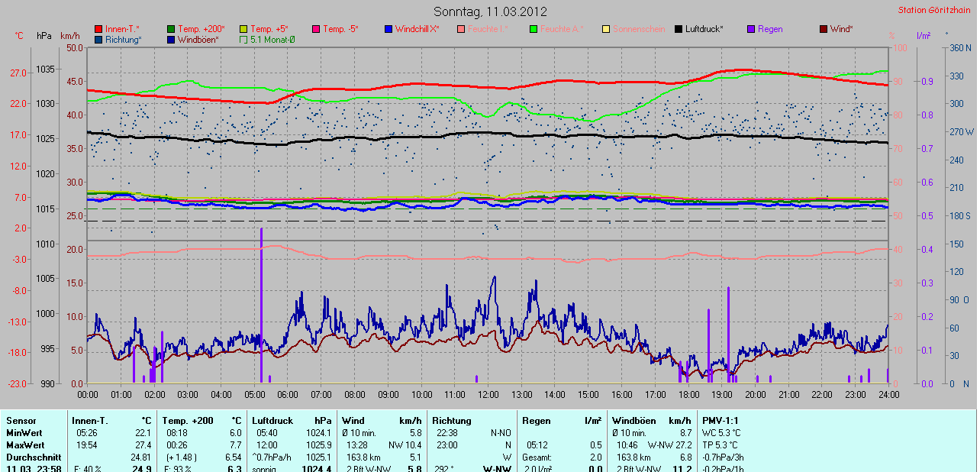Click the '00:00' time axis label
Screen dimensions: 980x472
coord(88,394)
